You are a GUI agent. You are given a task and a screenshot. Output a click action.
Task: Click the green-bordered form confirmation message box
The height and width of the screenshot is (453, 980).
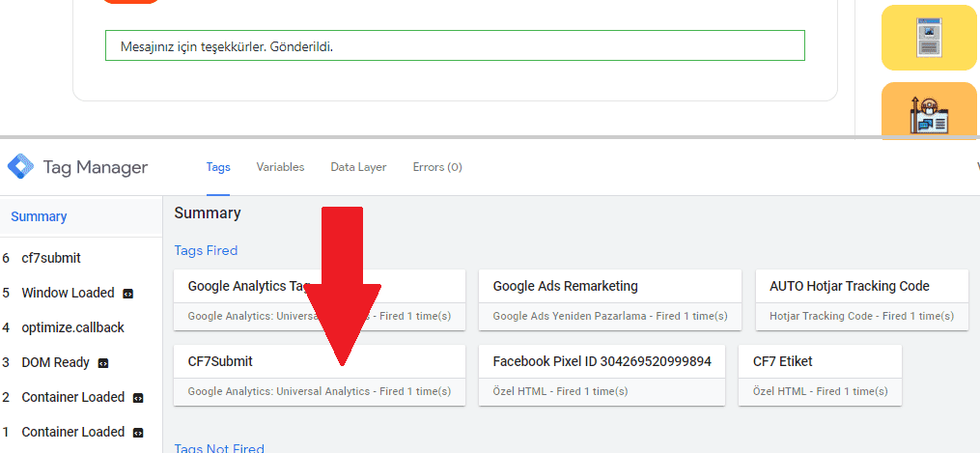[x=454, y=45]
